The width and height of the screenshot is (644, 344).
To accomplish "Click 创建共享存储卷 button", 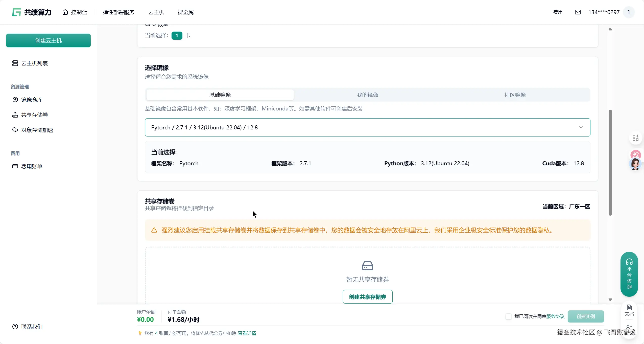I will pos(367,297).
